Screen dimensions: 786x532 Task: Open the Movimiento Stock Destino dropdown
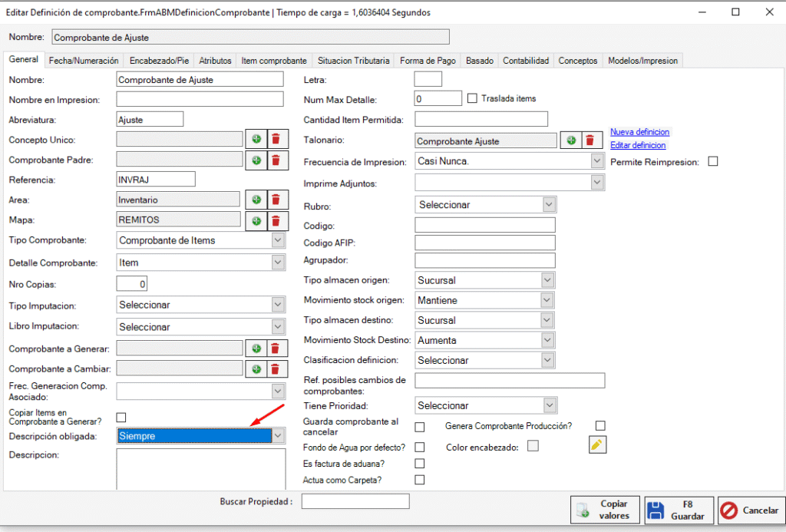tap(547, 339)
